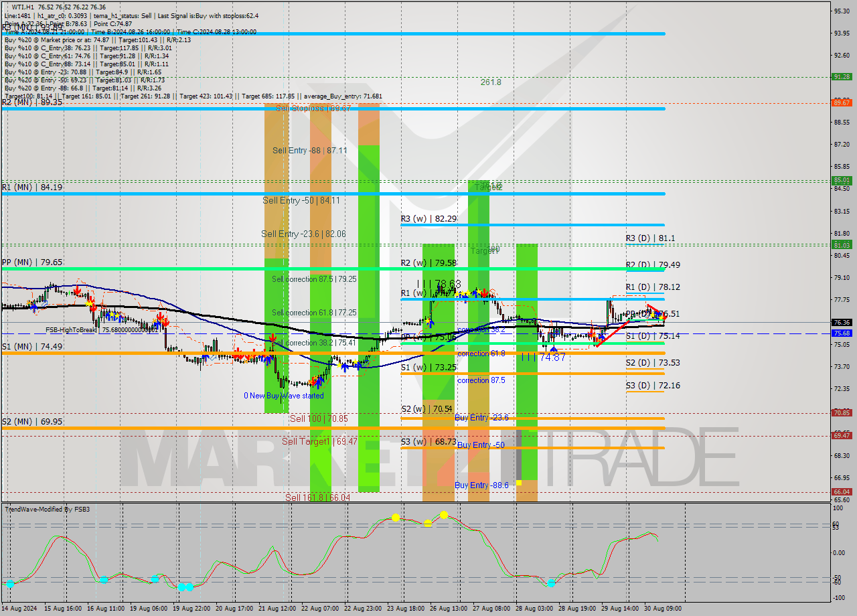Click the Sell Entry -23.6 | 82.06 label
The width and height of the screenshot is (857, 616).
click(x=303, y=234)
